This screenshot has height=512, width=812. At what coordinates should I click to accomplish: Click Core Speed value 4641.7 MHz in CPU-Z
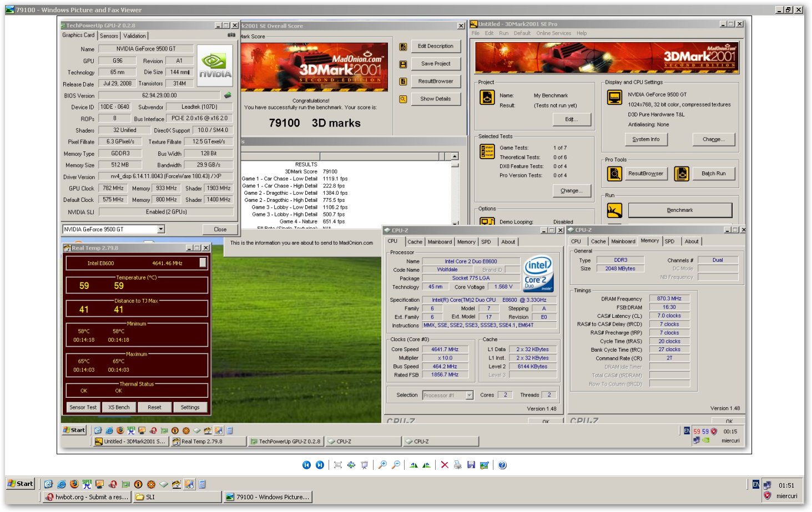pyautogui.click(x=445, y=349)
